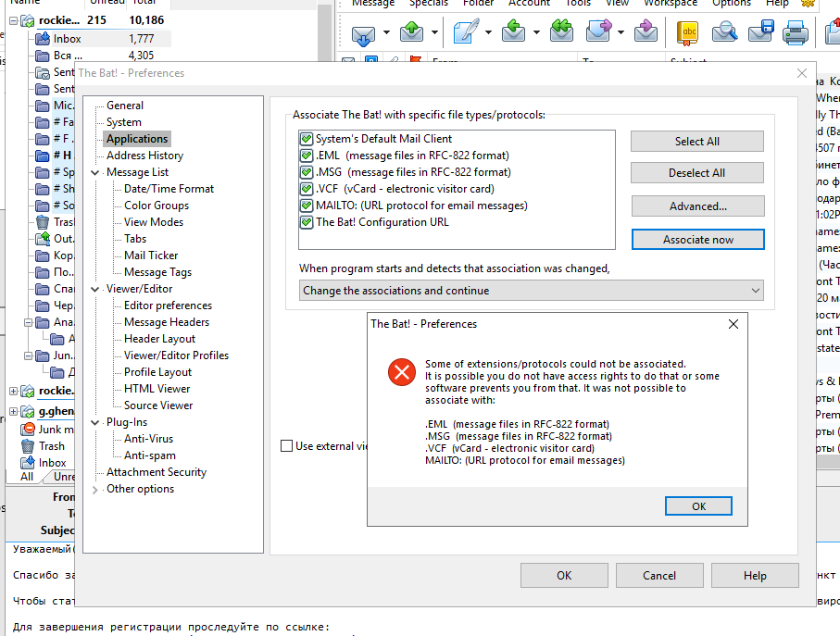Click the red flag column header icon
This screenshot has width=840, height=636.
[415, 60]
